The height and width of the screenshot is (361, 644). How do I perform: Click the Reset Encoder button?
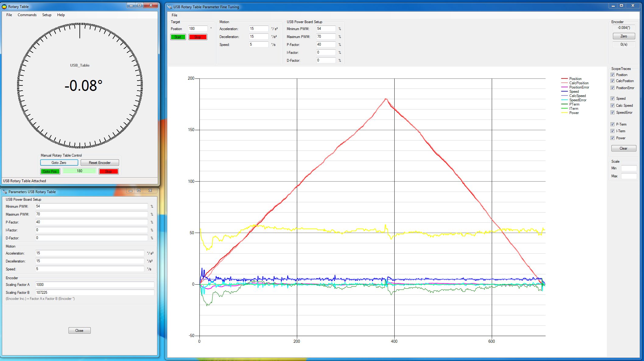point(100,163)
